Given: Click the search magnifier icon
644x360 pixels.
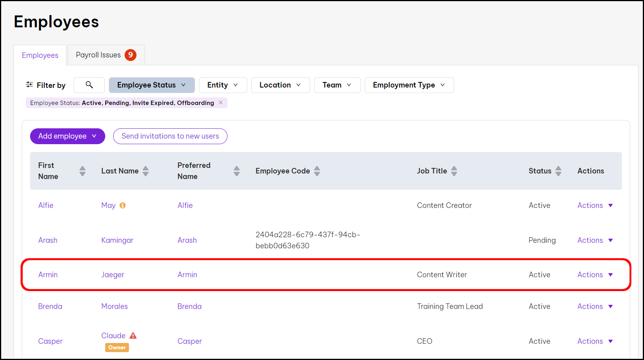Looking at the screenshot, I should 89,85.
